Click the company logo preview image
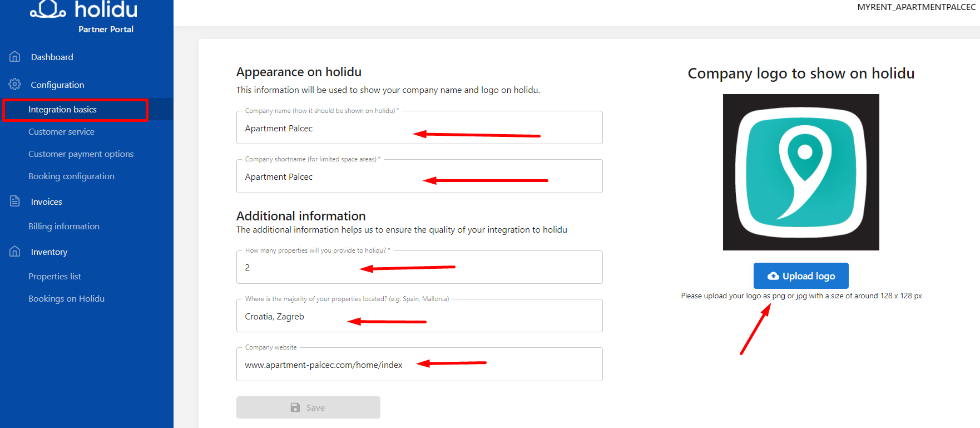Viewport: 980px width, 428px height. 801,172
